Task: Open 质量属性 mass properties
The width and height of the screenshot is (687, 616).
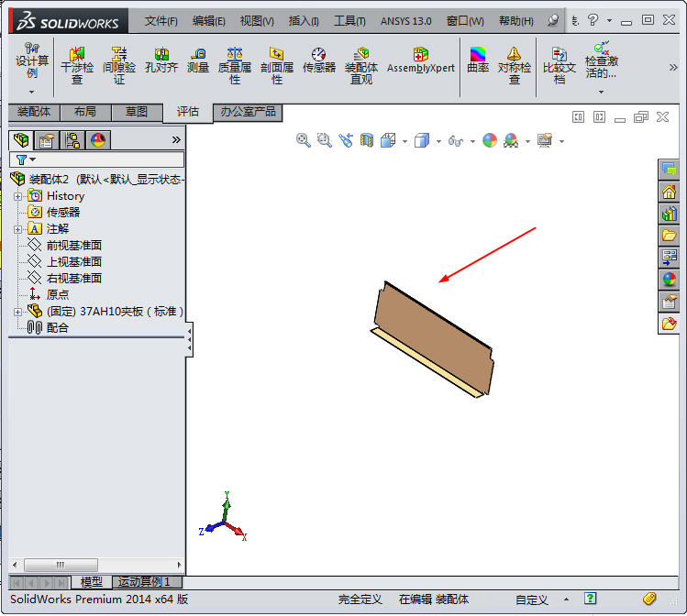Action: (x=235, y=66)
